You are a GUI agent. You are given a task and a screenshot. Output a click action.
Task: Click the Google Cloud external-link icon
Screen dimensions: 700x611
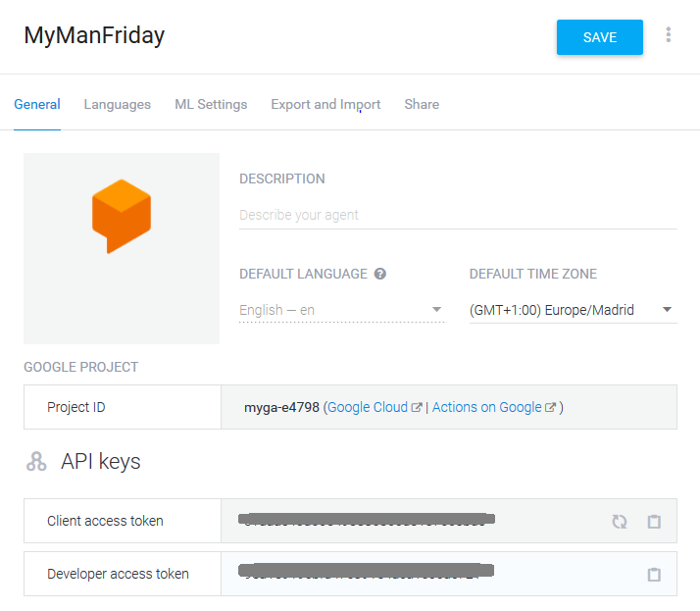click(416, 407)
